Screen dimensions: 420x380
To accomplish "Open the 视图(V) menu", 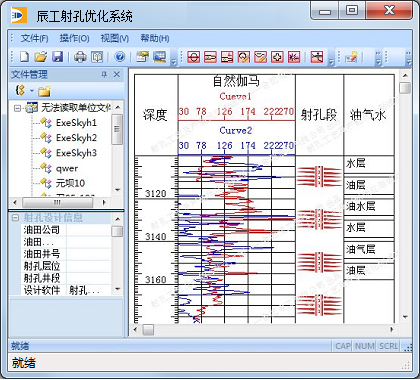I will click(115, 38).
